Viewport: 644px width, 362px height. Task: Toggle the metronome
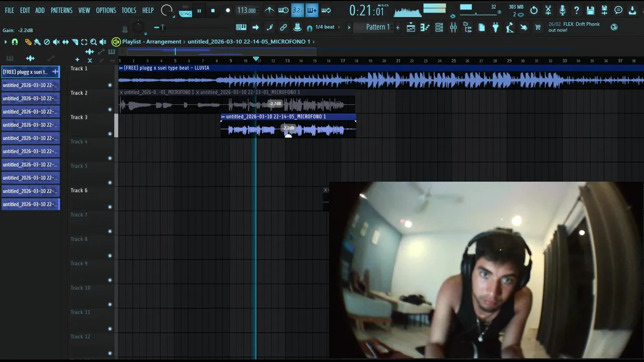[269, 10]
